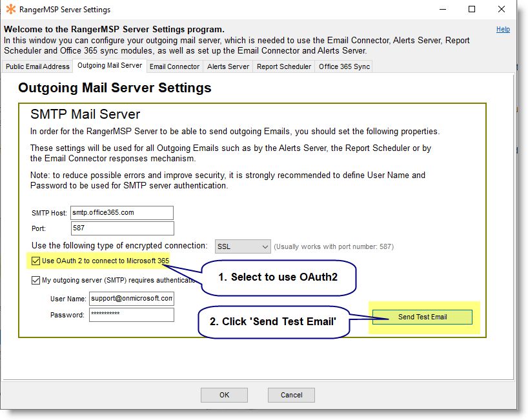This screenshot has height=420, width=528.
Task: Click the Cancel button
Action: 291,395
